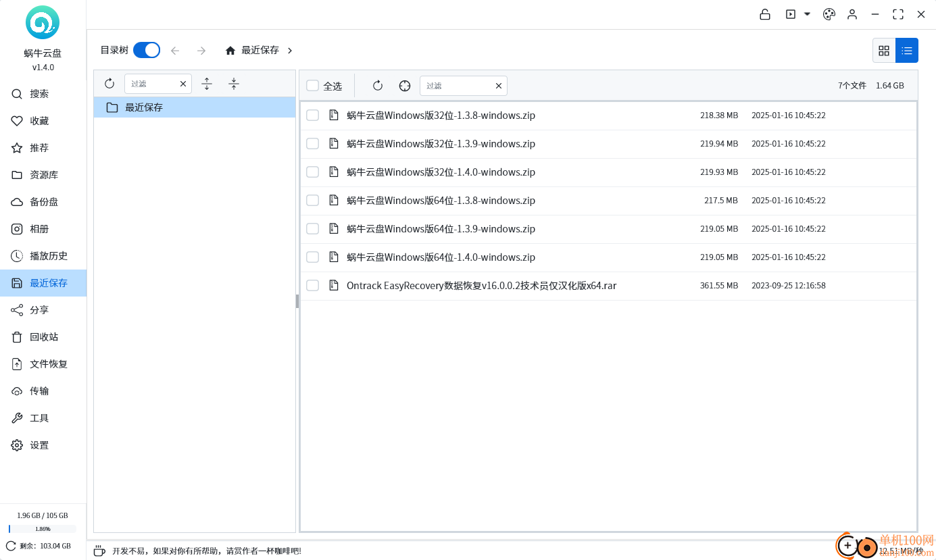Click the 361.55 MB size value

click(x=719, y=286)
